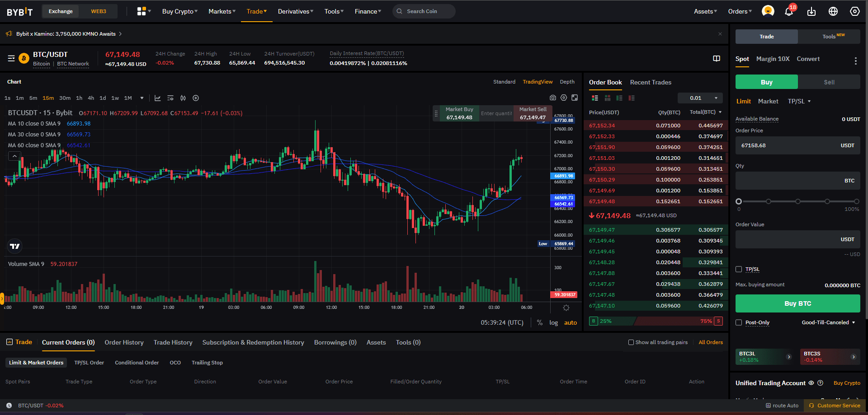Close the Kamino announcement banner
The image size is (868, 415).
click(720, 34)
